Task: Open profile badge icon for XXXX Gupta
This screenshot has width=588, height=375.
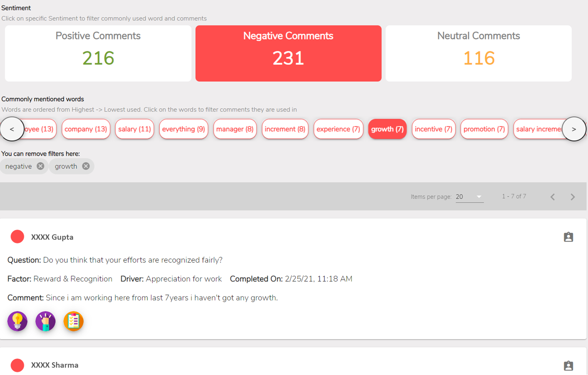Action: [568, 237]
